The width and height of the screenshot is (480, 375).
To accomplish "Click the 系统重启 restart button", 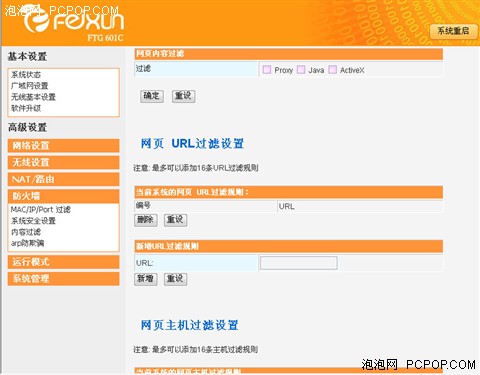I will [453, 31].
